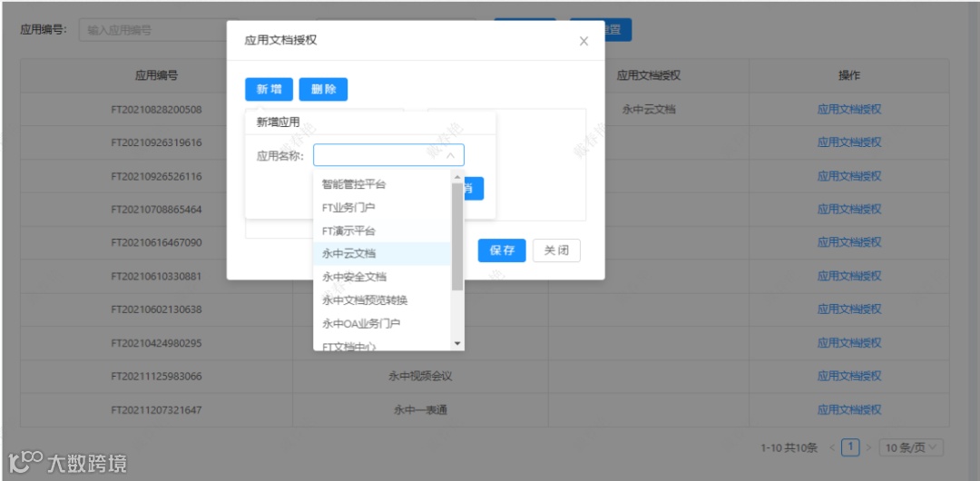Click the 删除 button in dialog

[323, 90]
